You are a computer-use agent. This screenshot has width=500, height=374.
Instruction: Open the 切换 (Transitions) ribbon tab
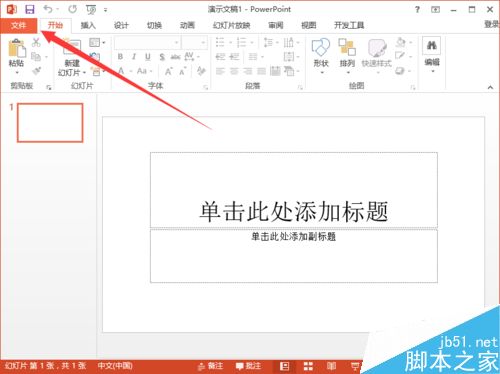154,25
